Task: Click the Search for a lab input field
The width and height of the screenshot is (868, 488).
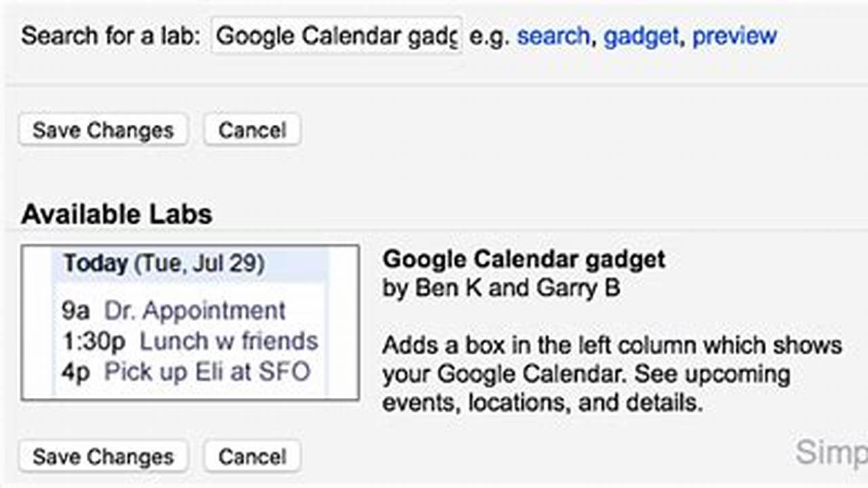Action: [x=336, y=35]
